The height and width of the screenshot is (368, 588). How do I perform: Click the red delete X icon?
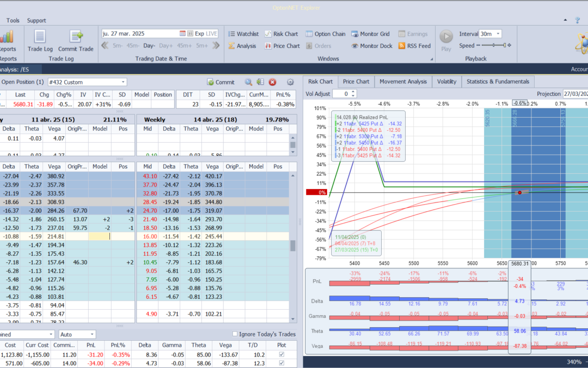pos(273,82)
